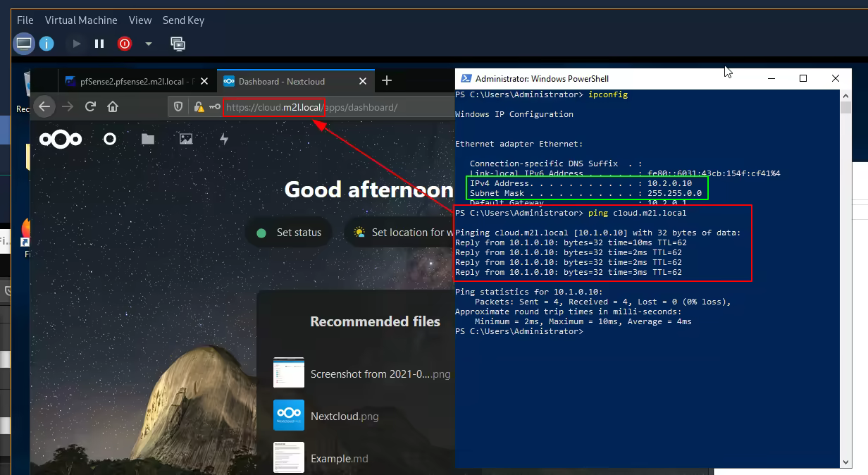
Task: Click the PowerShell scrollbar down arrow
Action: click(846, 462)
